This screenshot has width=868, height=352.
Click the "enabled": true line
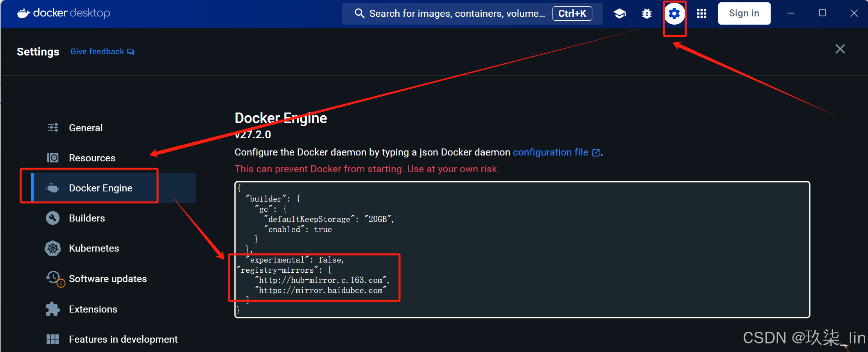(298, 229)
